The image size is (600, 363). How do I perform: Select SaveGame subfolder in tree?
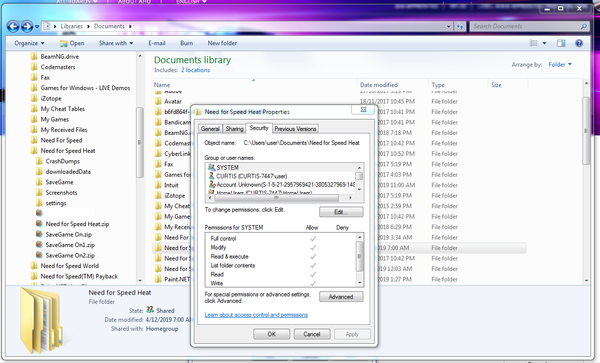[59, 182]
